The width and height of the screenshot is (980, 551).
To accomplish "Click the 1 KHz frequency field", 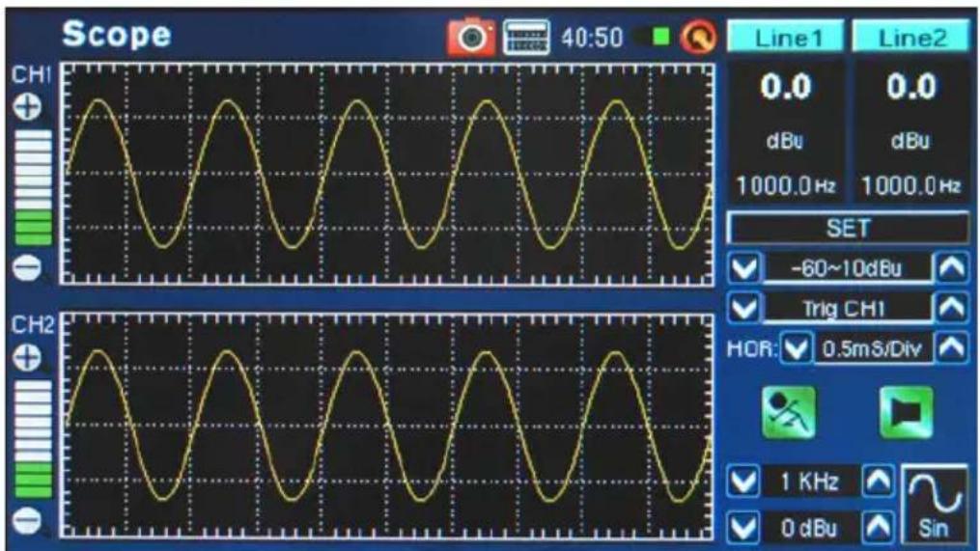I will point(811,482).
